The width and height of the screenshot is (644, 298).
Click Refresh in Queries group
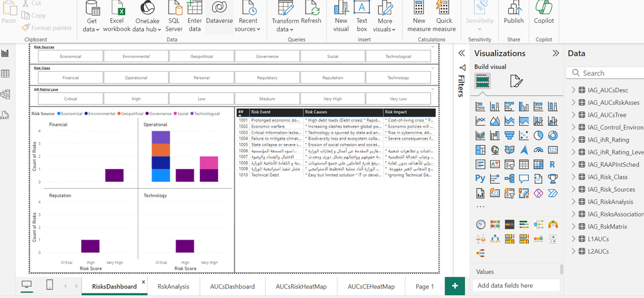[x=311, y=13]
